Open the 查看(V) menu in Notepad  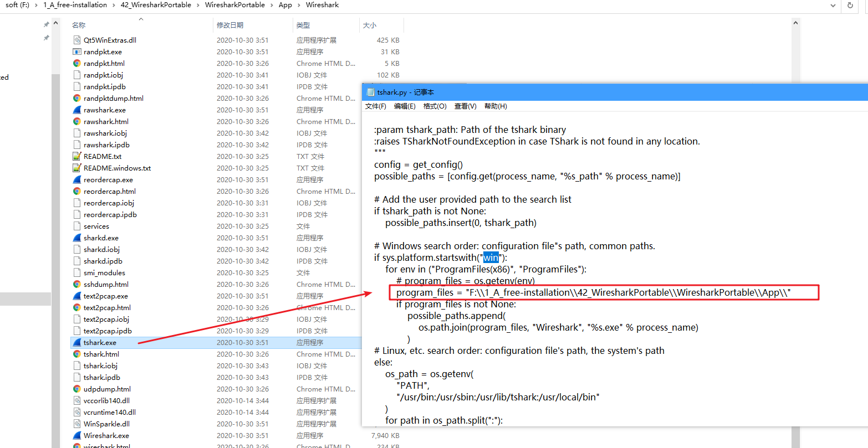(466, 106)
